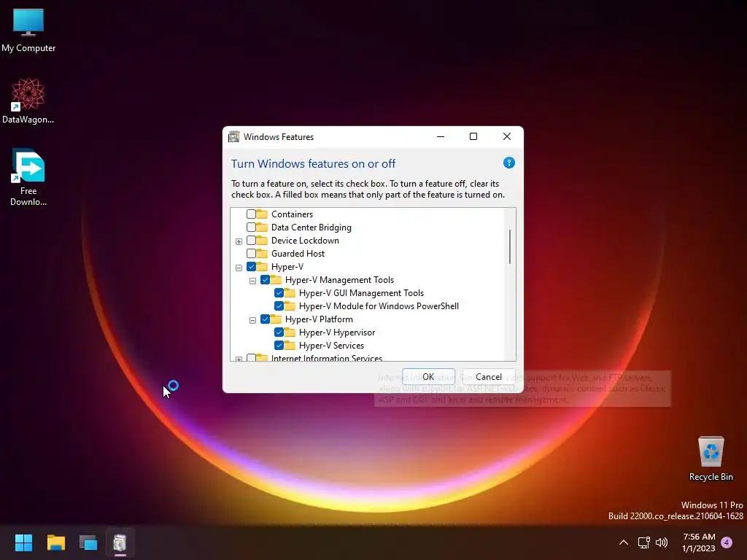Click the Cancel button
The image size is (747, 560).
click(488, 377)
